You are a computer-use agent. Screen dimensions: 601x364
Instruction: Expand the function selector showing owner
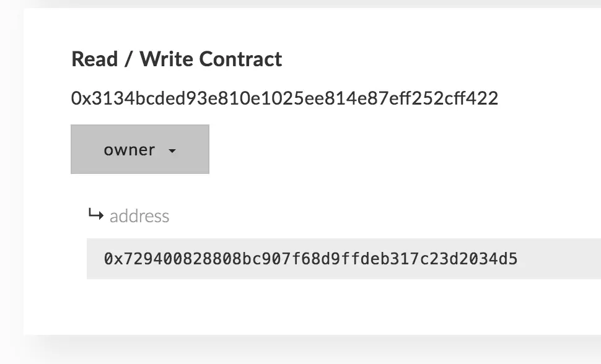[140, 149]
